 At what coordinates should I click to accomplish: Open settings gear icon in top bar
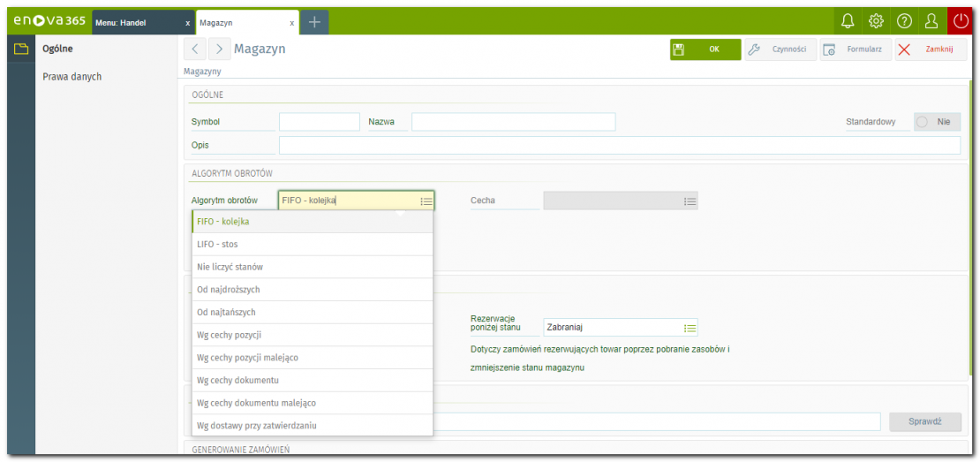coord(876,21)
